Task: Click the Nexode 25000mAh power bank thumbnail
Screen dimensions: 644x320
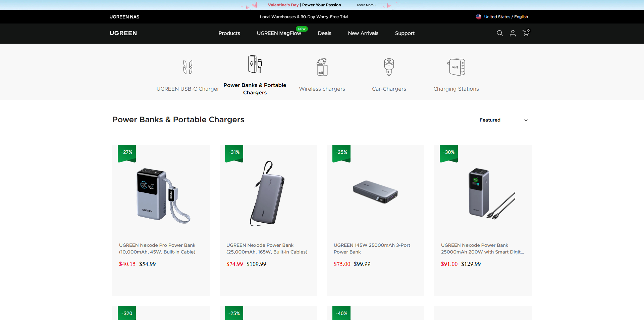Action: [x=268, y=195]
